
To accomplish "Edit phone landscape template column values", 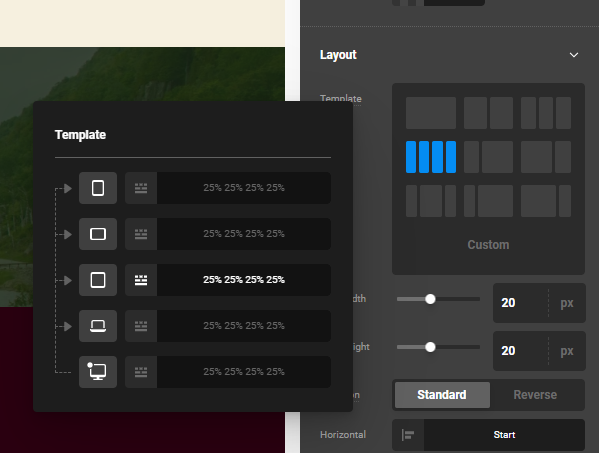I will pos(244,234).
